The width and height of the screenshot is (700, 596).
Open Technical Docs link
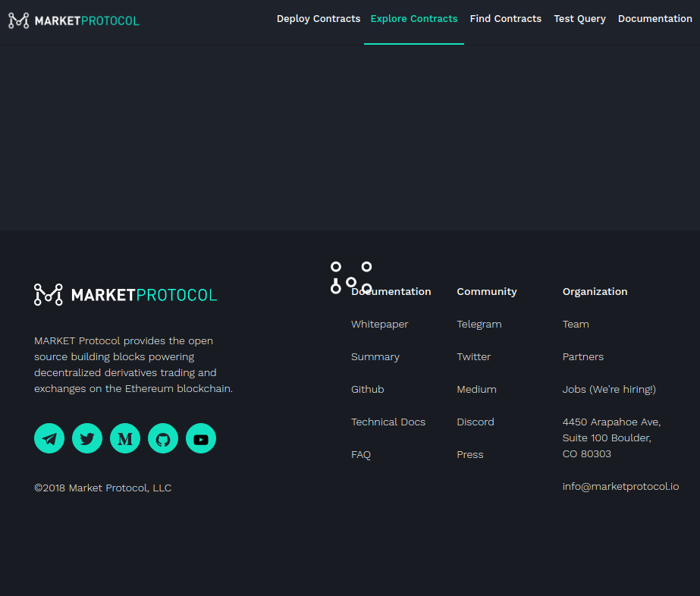coord(388,422)
